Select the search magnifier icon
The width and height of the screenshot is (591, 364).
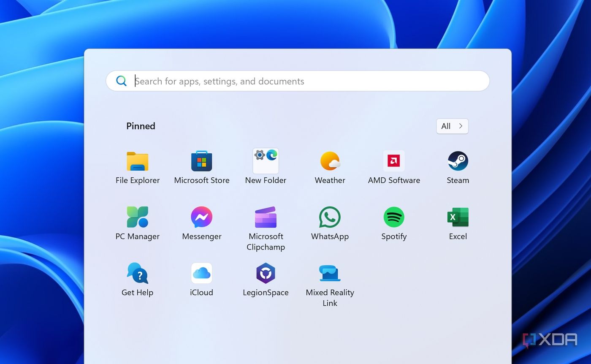tap(121, 81)
